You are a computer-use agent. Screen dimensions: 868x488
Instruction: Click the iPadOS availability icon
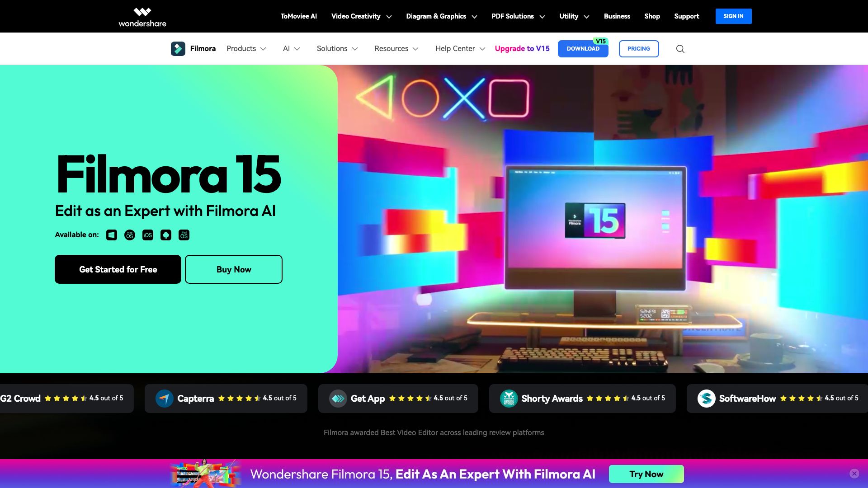point(184,235)
